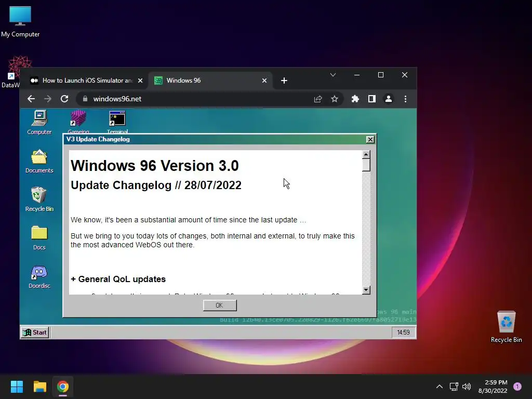Click the 14:59 clock in Windows 96 taskbar
532x399 pixels.
[x=403, y=332]
